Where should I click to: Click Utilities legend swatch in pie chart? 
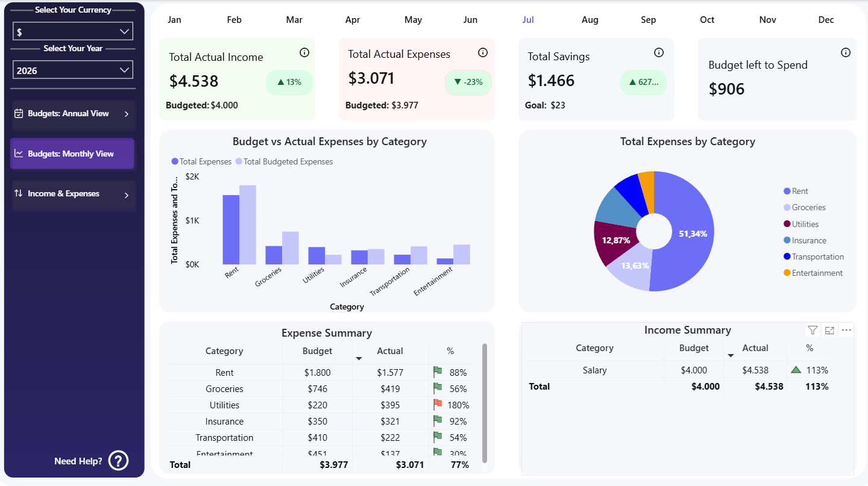pos(787,224)
